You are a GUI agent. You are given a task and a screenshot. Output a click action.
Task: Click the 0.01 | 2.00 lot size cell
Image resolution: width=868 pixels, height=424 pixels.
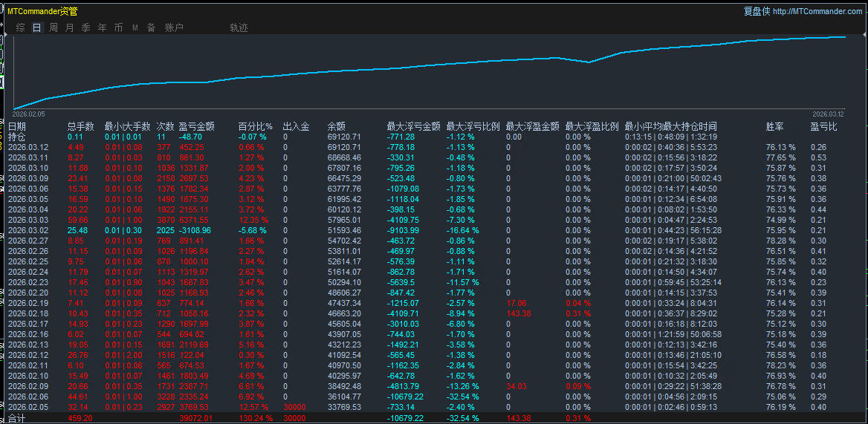pos(123,355)
